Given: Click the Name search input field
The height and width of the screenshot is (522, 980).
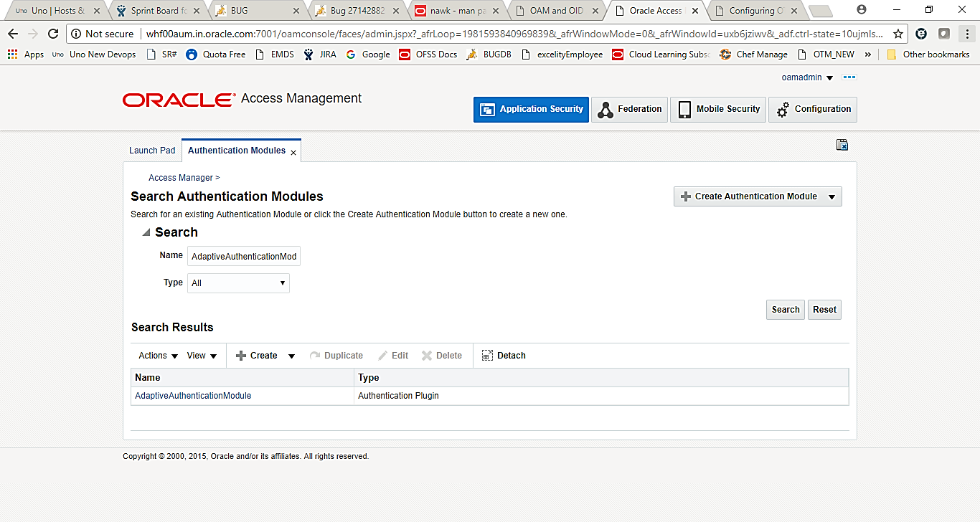Looking at the screenshot, I should [244, 256].
